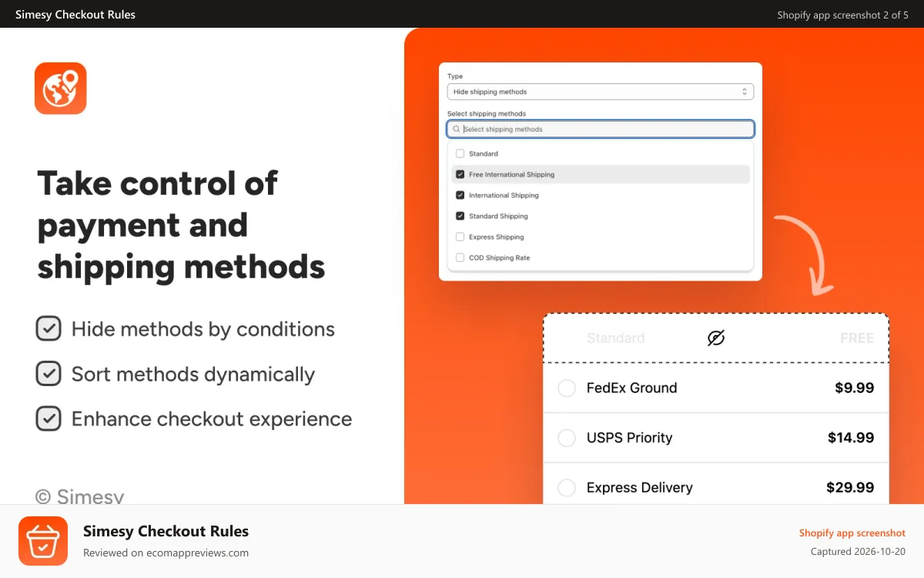The image size is (924, 578).
Task: Click the USPS Priority label
Action: pos(629,438)
